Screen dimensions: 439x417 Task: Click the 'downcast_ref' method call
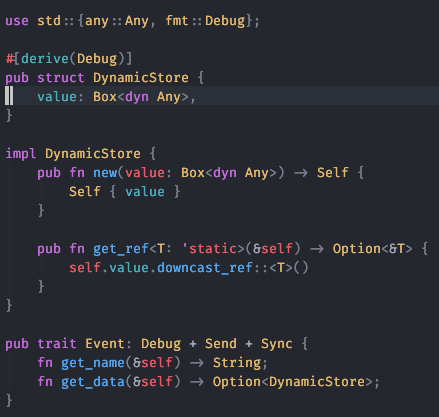(205, 268)
